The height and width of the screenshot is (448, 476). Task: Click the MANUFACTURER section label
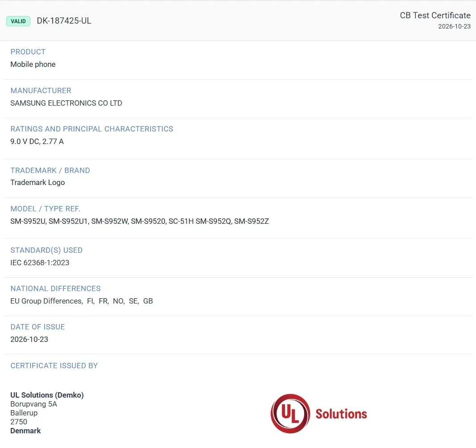tap(41, 90)
